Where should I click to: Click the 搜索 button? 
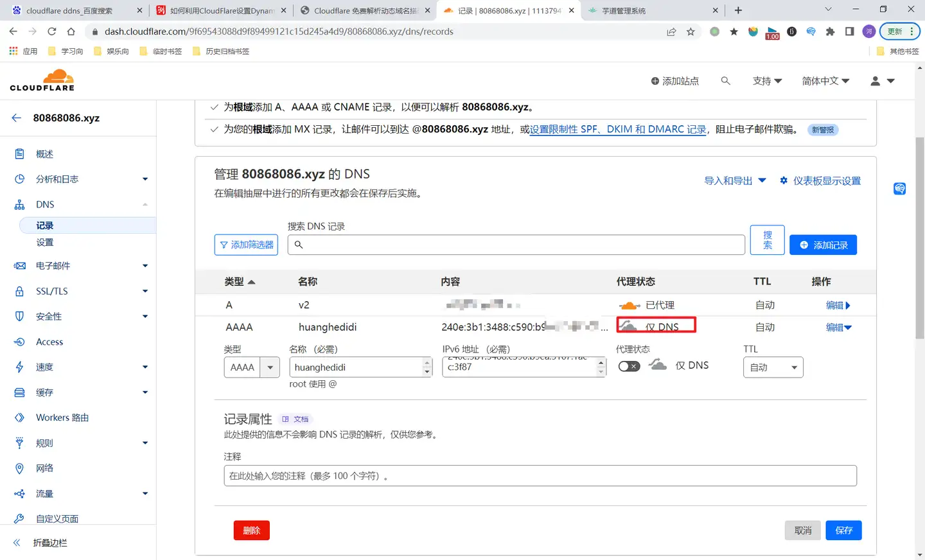pyautogui.click(x=768, y=240)
